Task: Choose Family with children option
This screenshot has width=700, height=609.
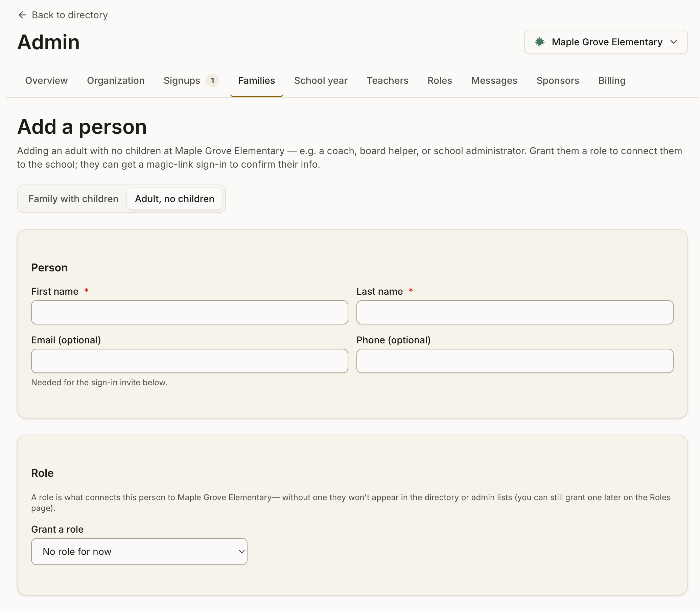Action: (73, 199)
